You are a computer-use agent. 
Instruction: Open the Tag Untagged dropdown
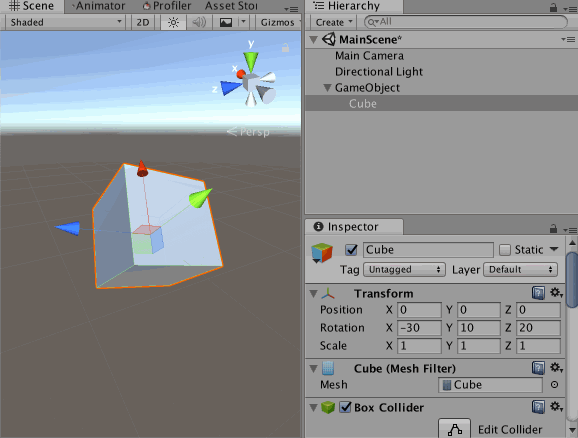pyautogui.click(x=404, y=270)
